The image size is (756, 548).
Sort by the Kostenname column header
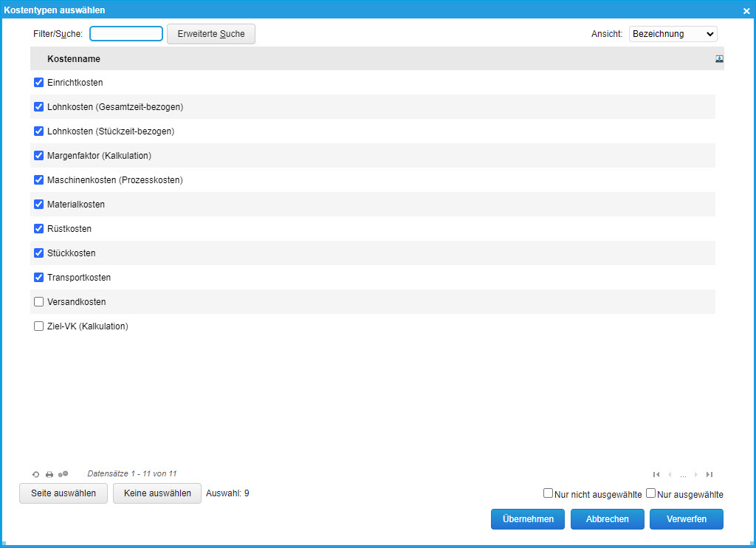coord(74,59)
